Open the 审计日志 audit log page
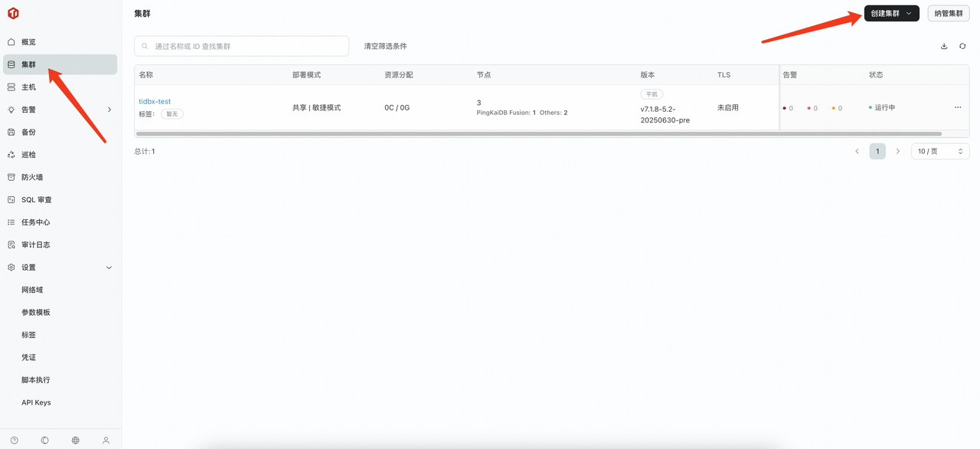 [x=38, y=244]
